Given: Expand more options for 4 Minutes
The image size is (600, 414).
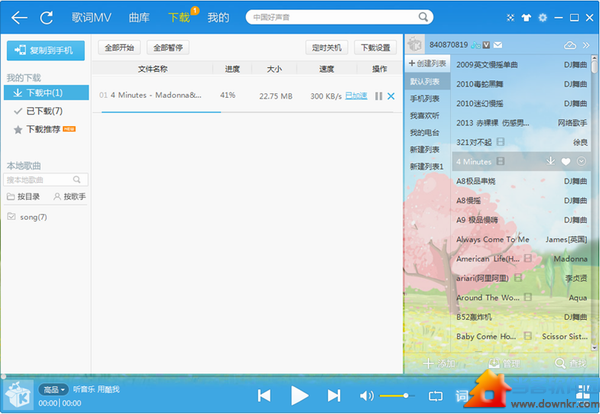Looking at the screenshot, I should pyautogui.click(x=581, y=161).
